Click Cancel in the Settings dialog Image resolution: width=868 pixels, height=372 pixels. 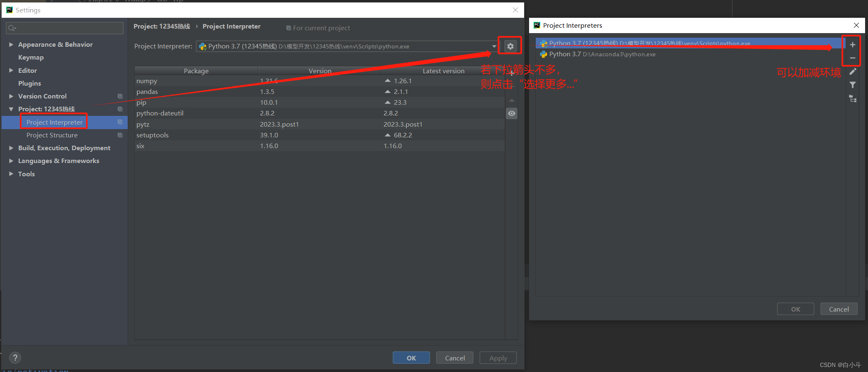tap(455, 358)
